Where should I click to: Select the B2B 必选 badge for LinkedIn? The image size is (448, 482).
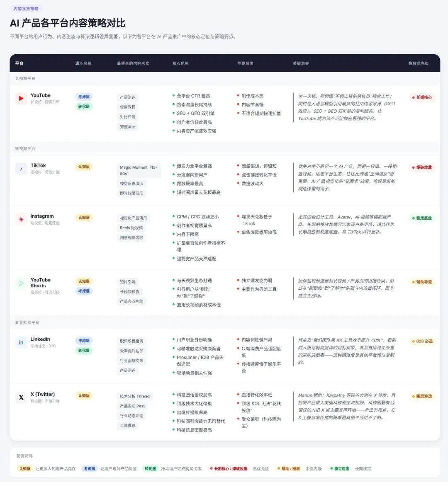click(422, 341)
